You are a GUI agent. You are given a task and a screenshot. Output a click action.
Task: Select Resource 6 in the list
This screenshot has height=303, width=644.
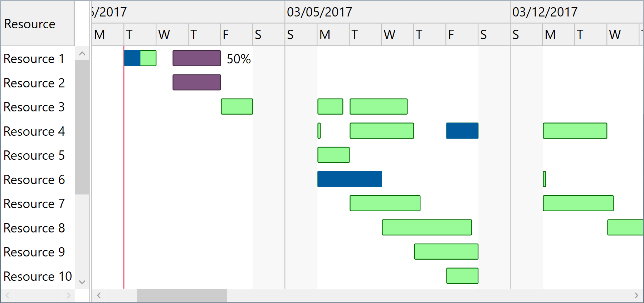tap(34, 180)
